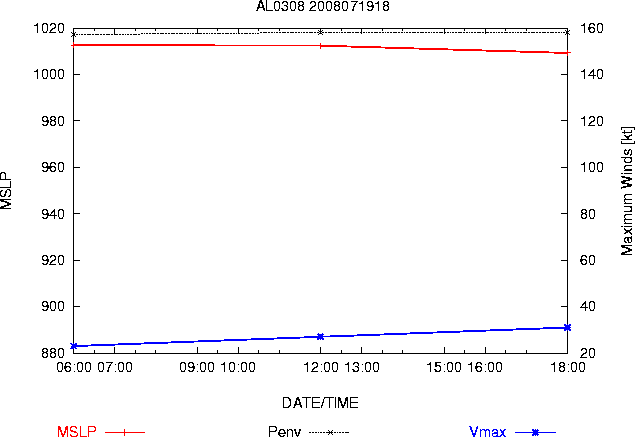Click the Penv legend label
635x437 pixels.
pyautogui.click(x=284, y=431)
